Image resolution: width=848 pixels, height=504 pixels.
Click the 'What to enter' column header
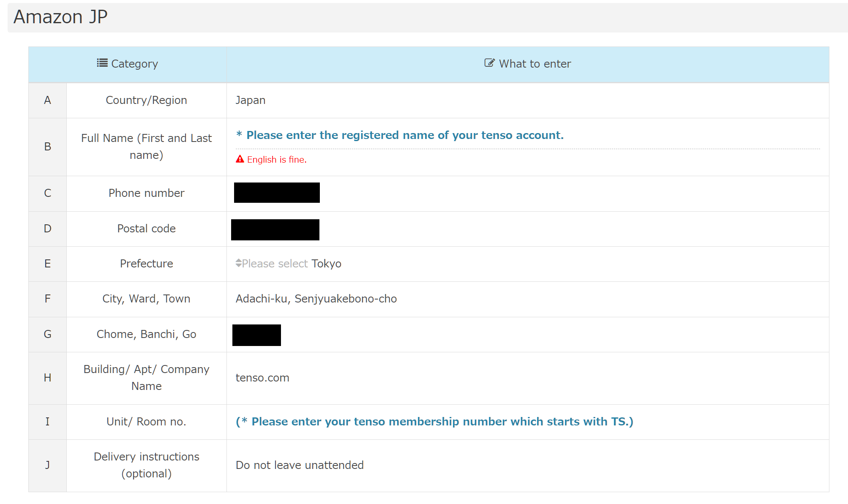tap(528, 64)
